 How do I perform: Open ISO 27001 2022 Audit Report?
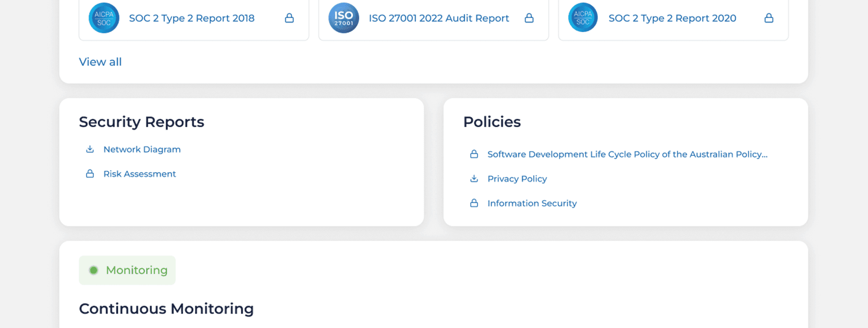(438, 18)
